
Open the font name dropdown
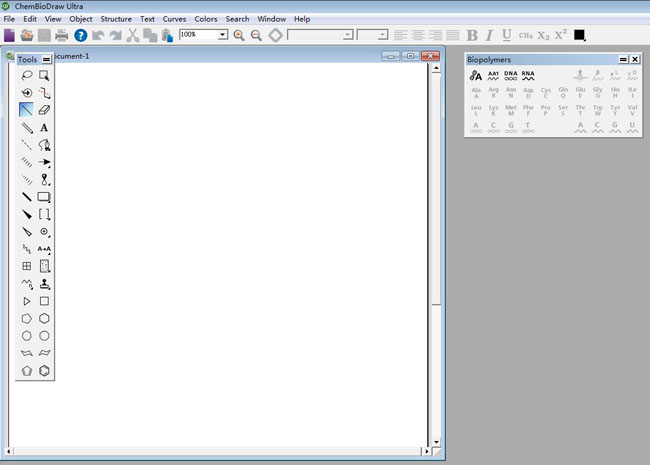[x=348, y=35]
